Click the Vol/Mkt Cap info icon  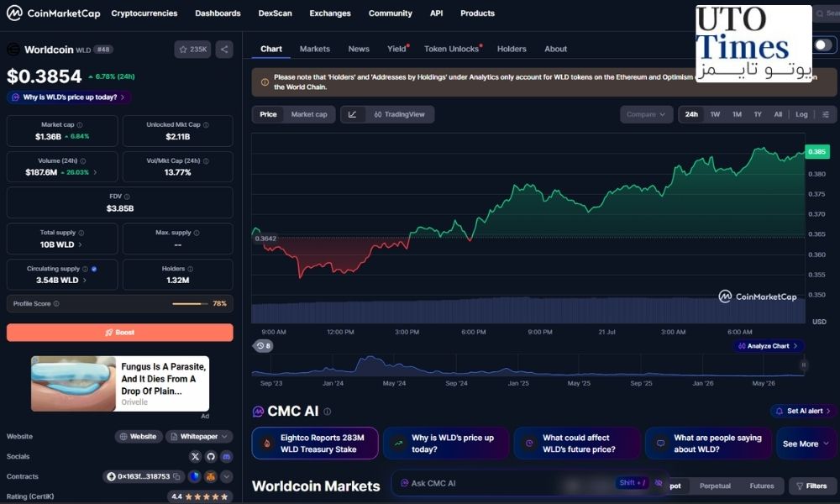point(207,160)
